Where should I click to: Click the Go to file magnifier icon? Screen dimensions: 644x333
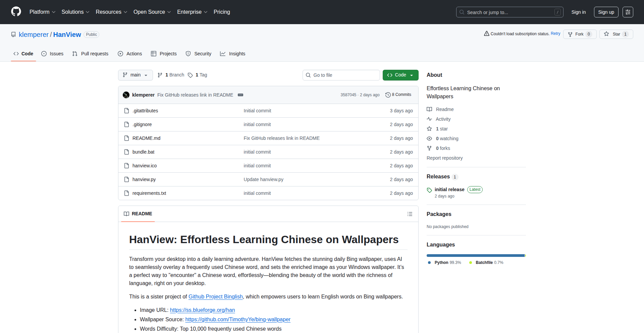click(x=308, y=75)
